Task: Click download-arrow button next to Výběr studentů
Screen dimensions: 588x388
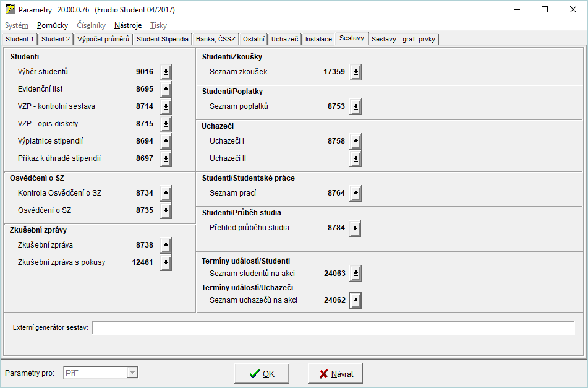Action: [x=166, y=72]
